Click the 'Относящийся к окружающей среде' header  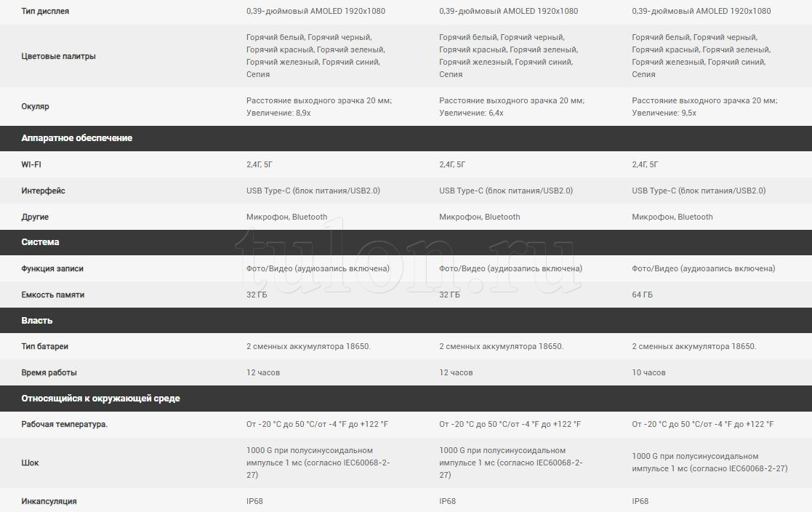[x=100, y=399]
